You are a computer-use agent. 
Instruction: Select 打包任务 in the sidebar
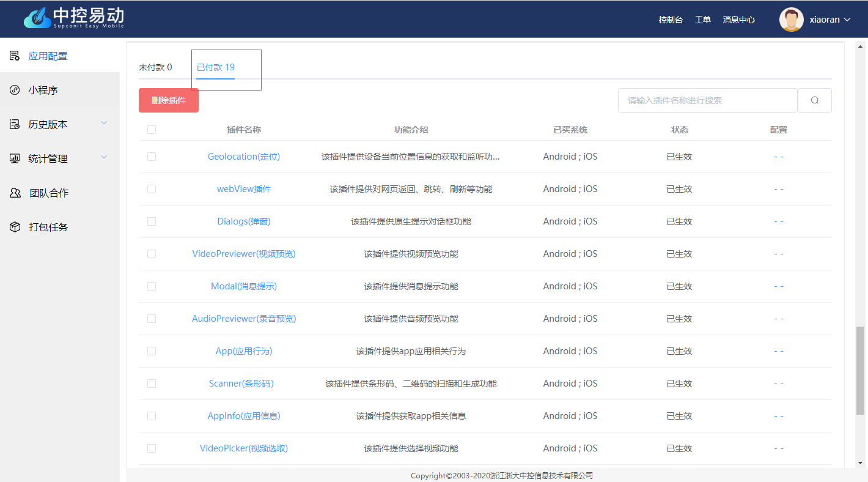[x=60, y=227]
